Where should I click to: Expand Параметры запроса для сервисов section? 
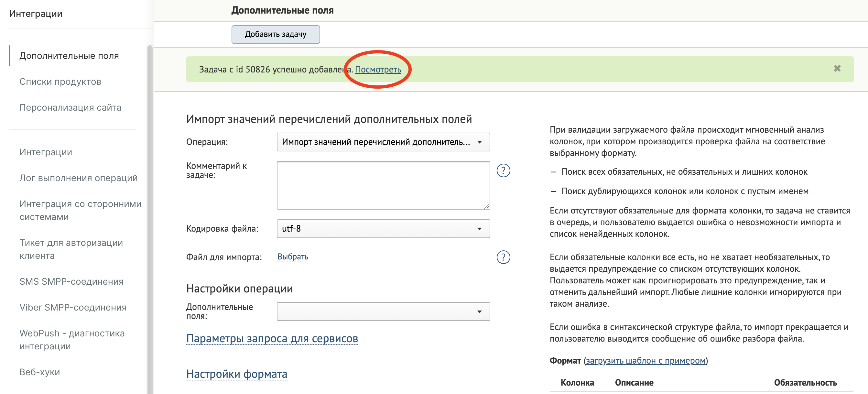(272, 338)
